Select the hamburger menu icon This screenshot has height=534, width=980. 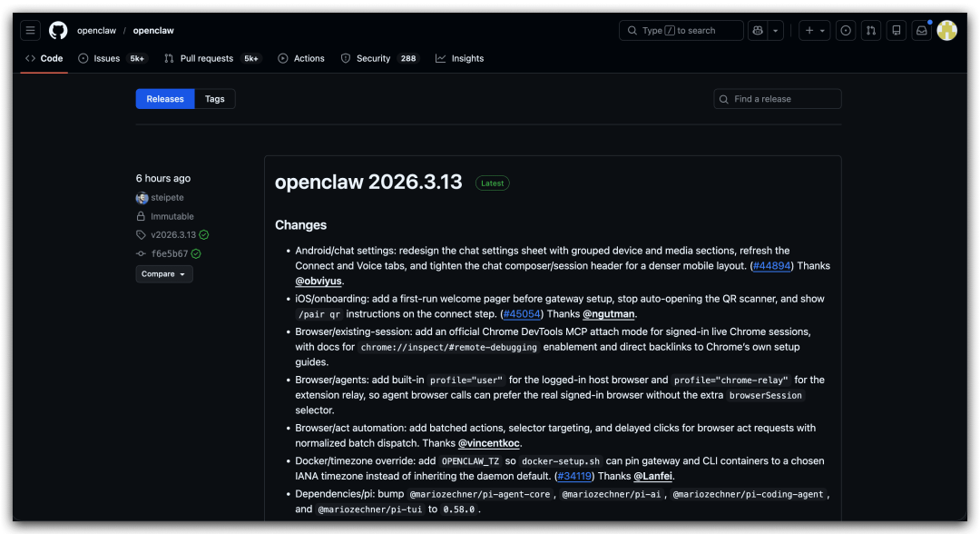30,30
